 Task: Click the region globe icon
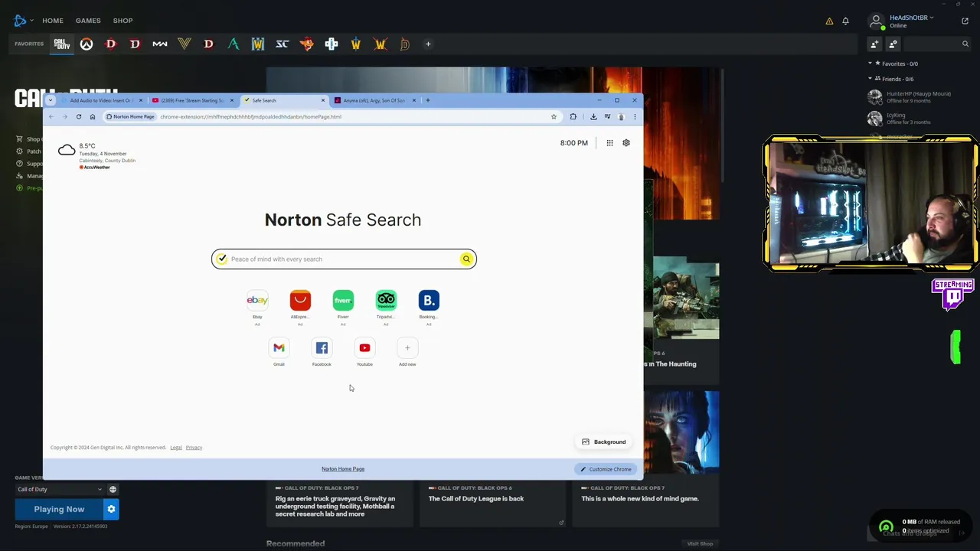[113, 489]
